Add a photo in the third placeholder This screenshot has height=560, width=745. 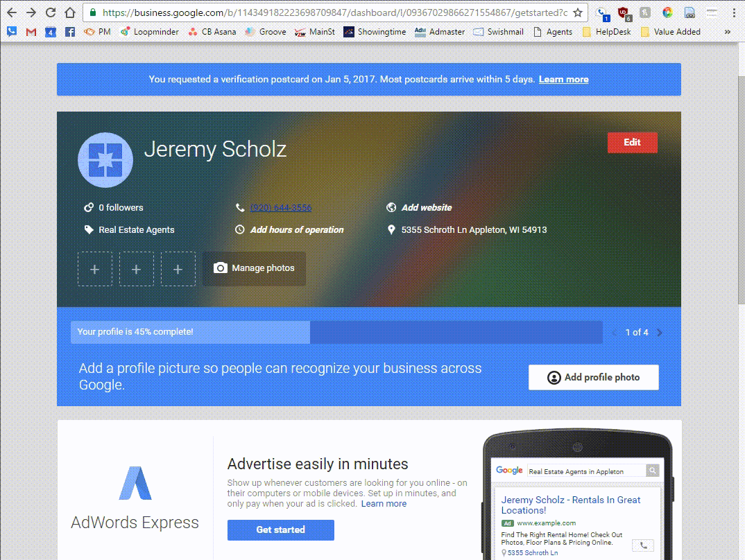[x=178, y=269]
